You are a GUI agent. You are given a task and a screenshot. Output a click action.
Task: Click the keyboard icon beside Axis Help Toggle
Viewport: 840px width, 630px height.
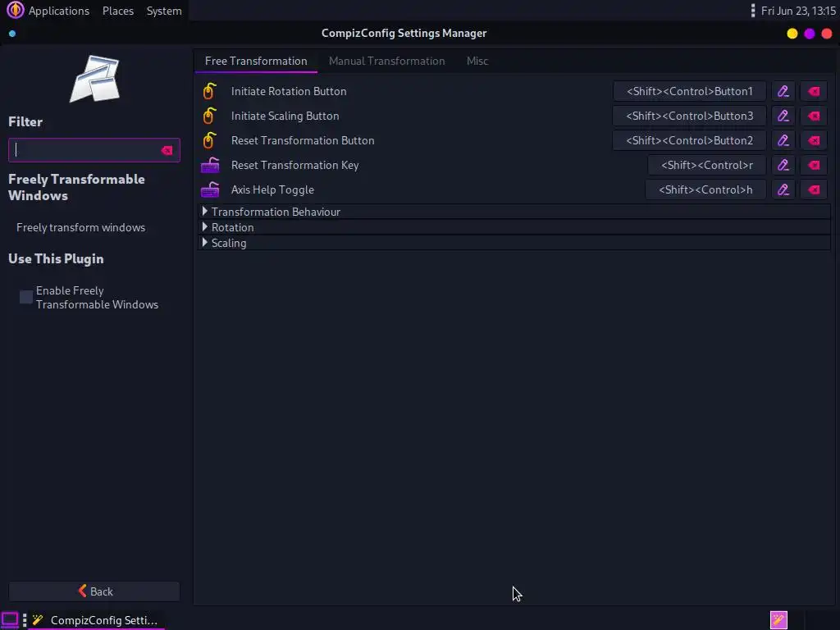point(210,189)
